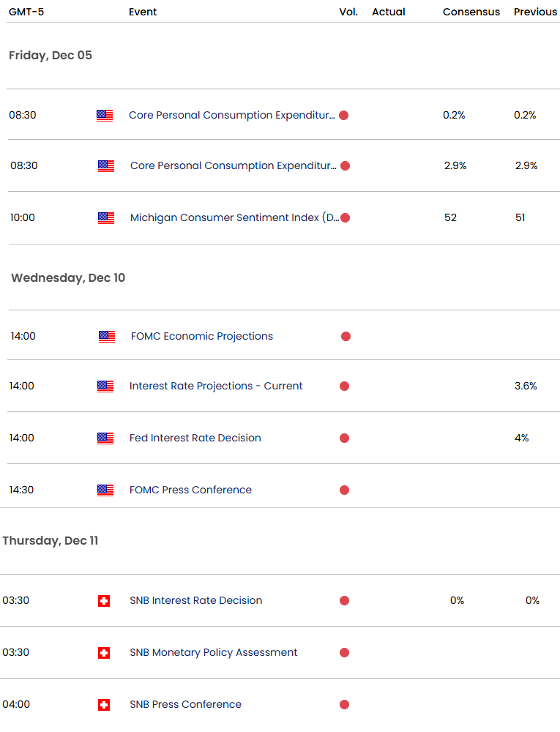Select the GMT-5 timezone column header

24,12
